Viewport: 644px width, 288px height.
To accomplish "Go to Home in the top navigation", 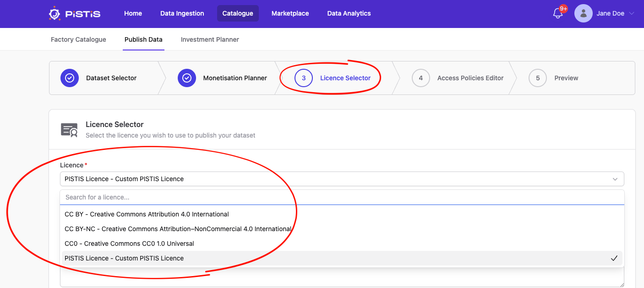I will [x=133, y=13].
